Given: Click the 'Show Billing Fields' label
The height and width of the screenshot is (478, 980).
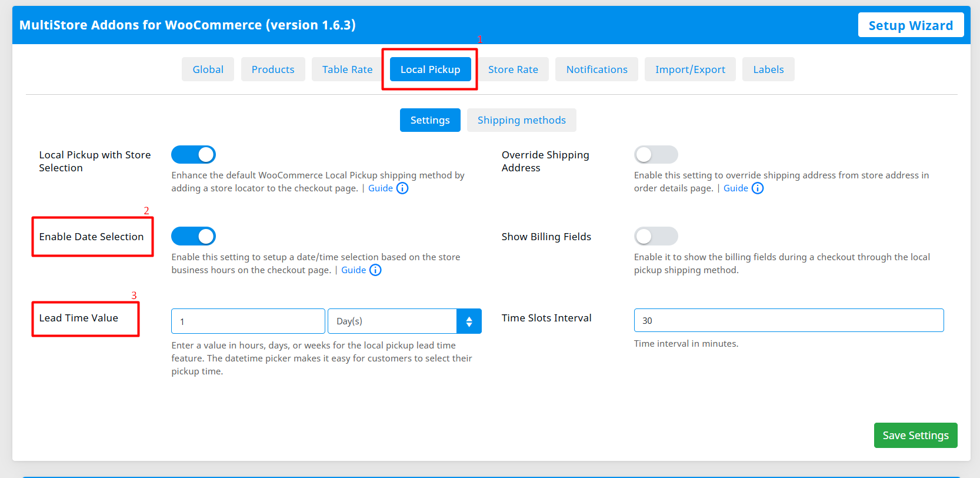Looking at the screenshot, I should [546, 237].
